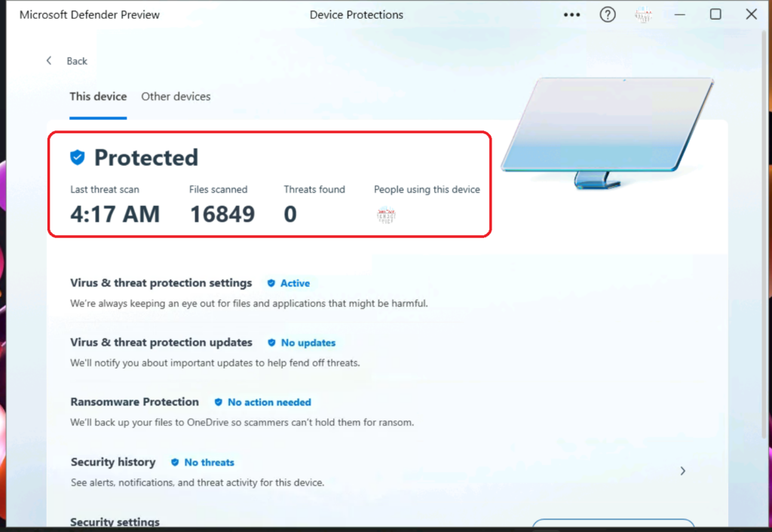Click the Active status label
Viewport: 772px width, 532px height.
pyautogui.click(x=295, y=283)
